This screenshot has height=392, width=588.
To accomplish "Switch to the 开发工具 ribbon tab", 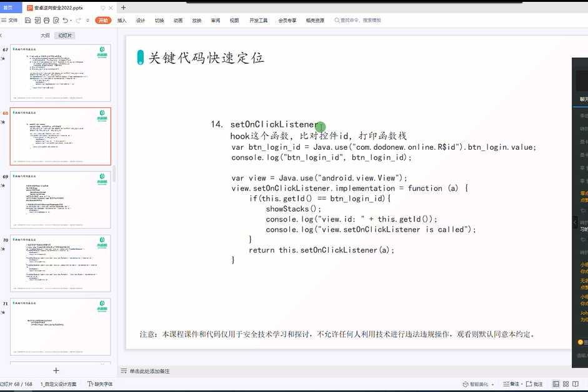I will tap(258, 20).
